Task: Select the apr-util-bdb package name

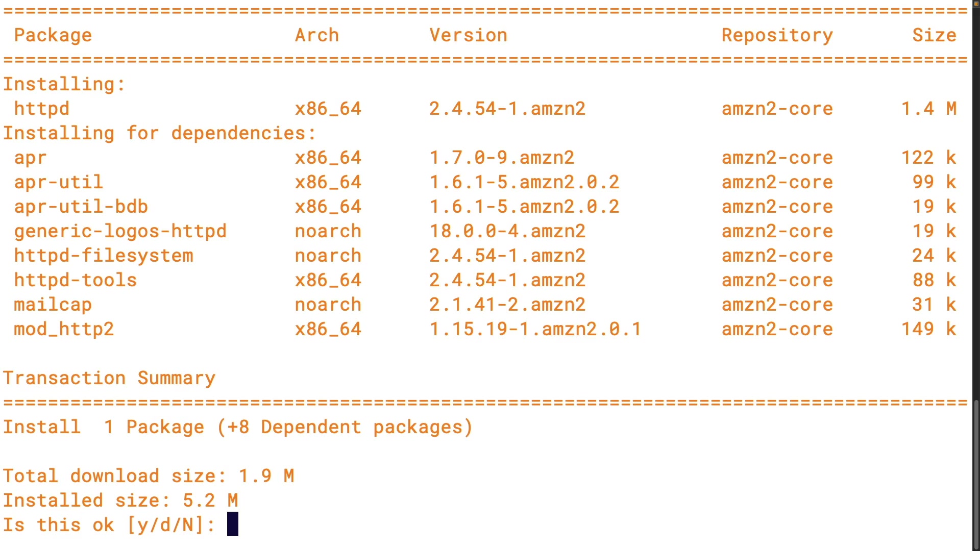Action: (81, 207)
